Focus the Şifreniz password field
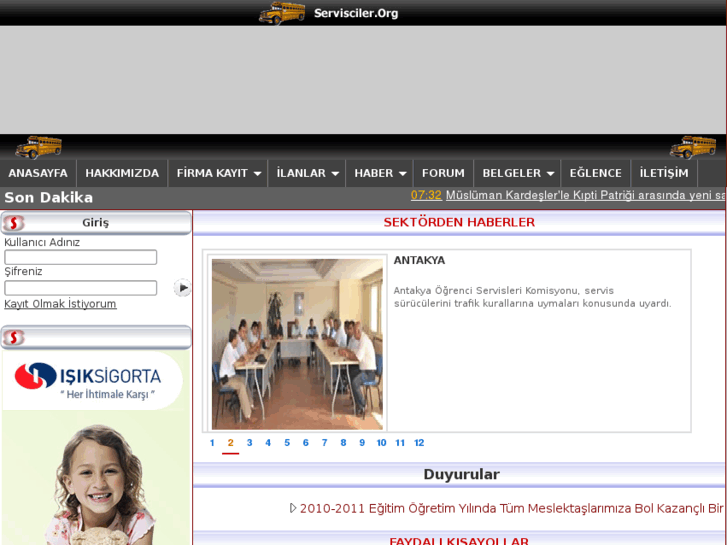 pos(81,288)
